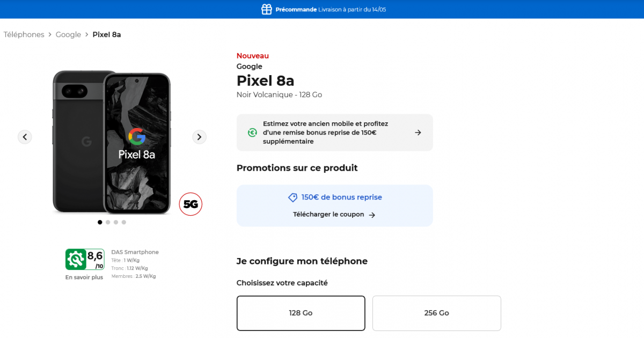Click arrow next to Télécharger le coupon

372,215
